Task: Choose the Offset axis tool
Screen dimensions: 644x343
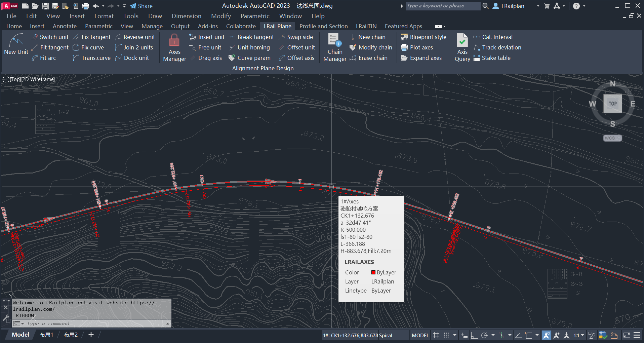Action: (296, 58)
